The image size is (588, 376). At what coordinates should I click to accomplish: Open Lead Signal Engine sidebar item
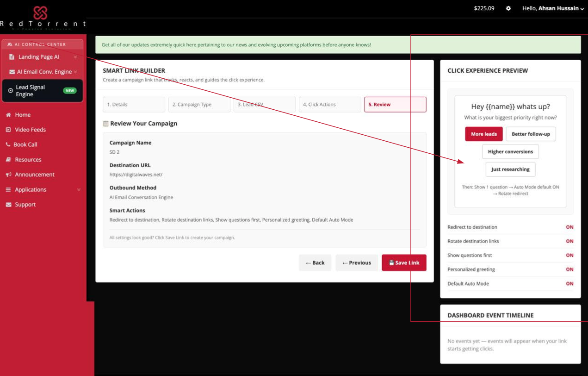(43, 91)
